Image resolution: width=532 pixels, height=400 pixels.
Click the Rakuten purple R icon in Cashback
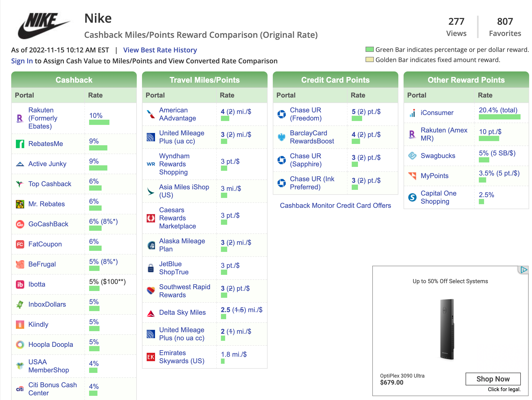(x=20, y=118)
